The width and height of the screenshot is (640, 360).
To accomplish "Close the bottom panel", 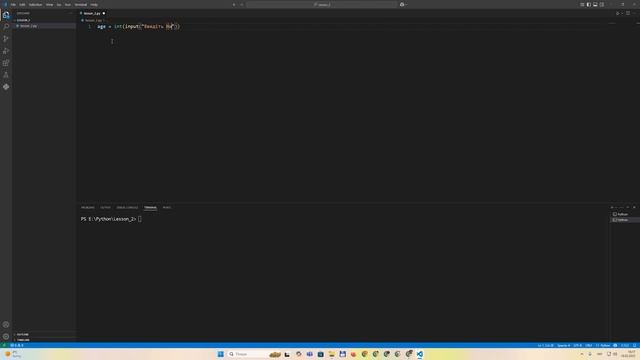I will [634, 207].
